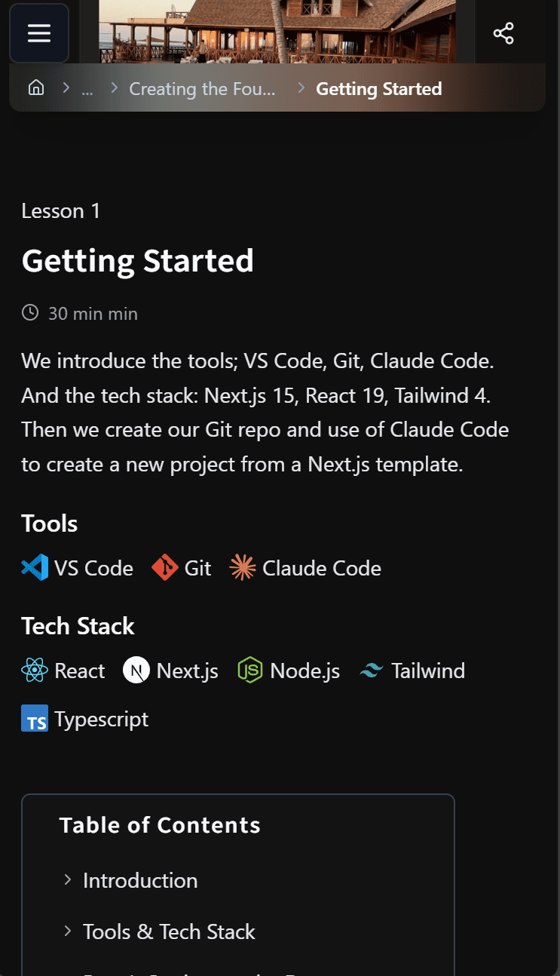The width and height of the screenshot is (560, 976).
Task: Select the Typescript TS icon
Action: [x=35, y=718]
